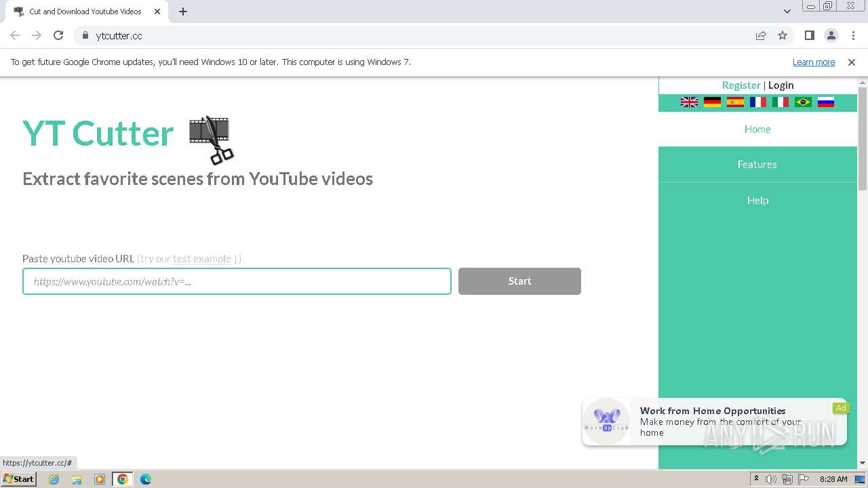Focus the YouTube video URL input field

click(237, 281)
